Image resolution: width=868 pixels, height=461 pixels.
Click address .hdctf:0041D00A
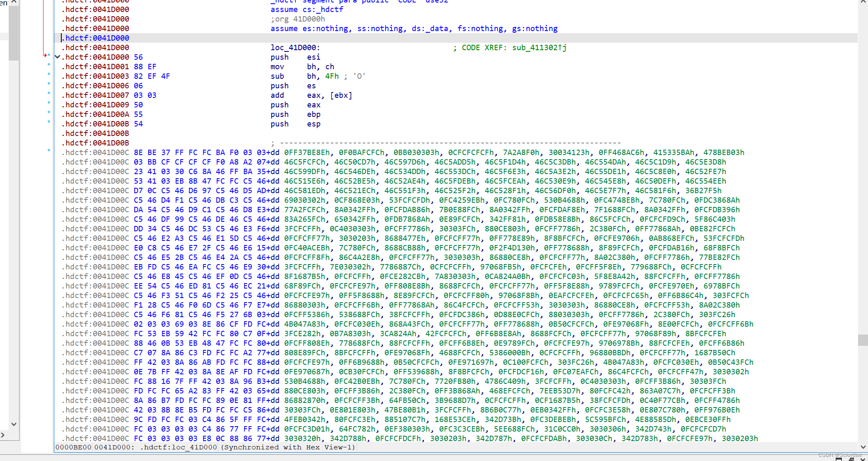(x=96, y=114)
